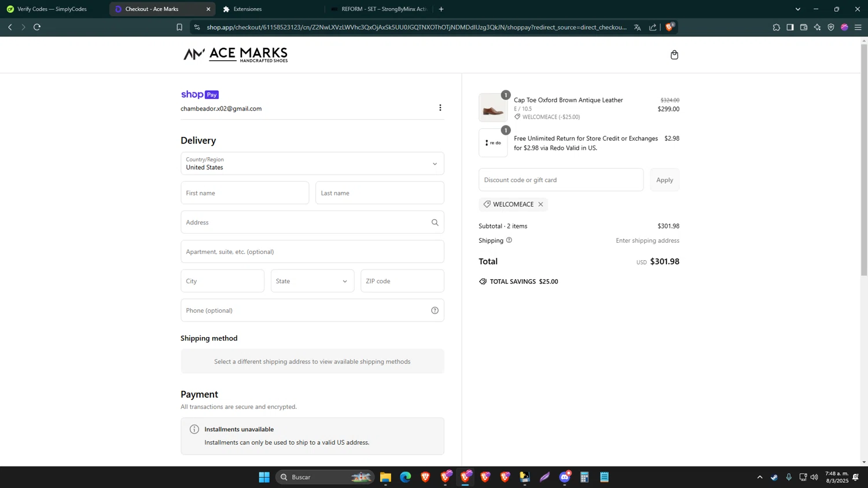Screen dimensions: 868x488
Task: Click the Shop Pay logo
Action: 200,94
